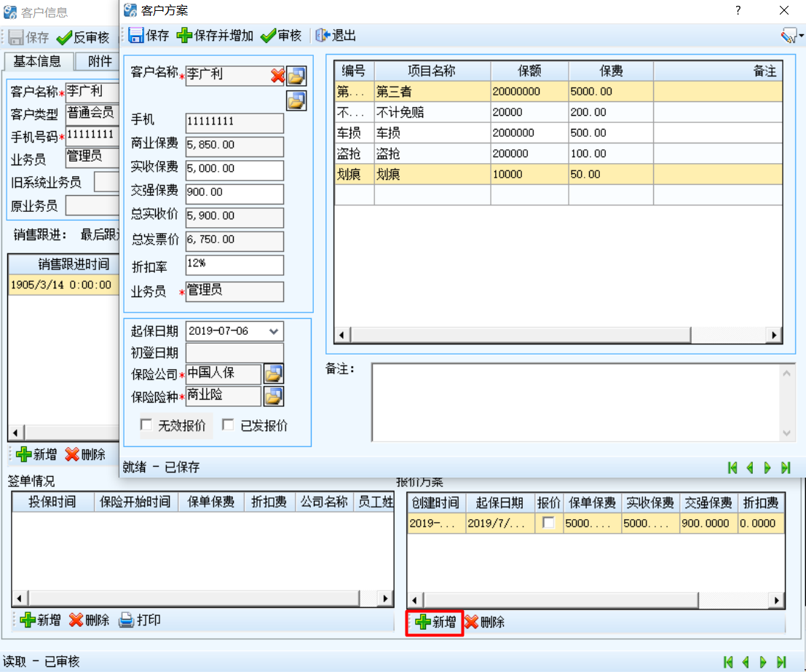Exit the plan window via 退出
Viewport: 806px width, 672px height.
pos(336,36)
